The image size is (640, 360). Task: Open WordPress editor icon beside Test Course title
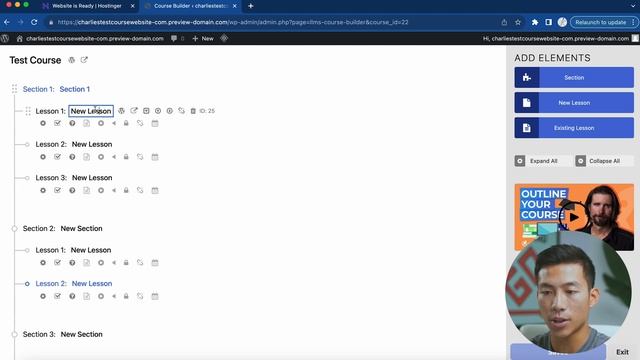click(71, 60)
